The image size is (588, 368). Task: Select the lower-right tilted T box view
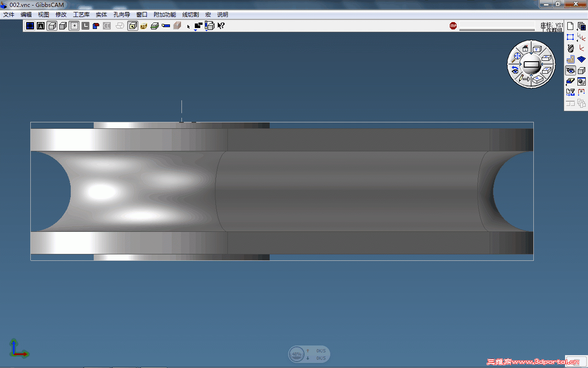(547, 69)
